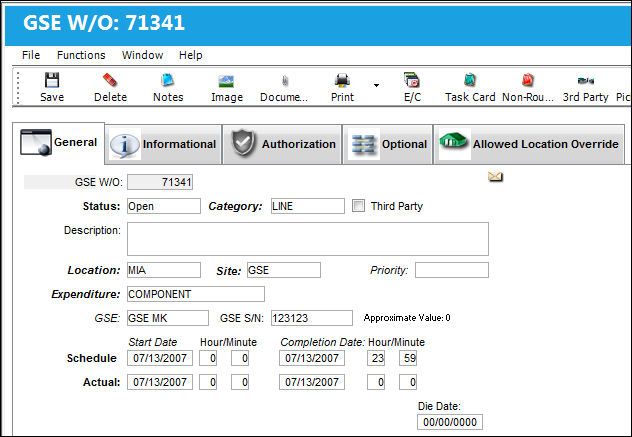Click the Schedule start hour field

tap(208, 358)
